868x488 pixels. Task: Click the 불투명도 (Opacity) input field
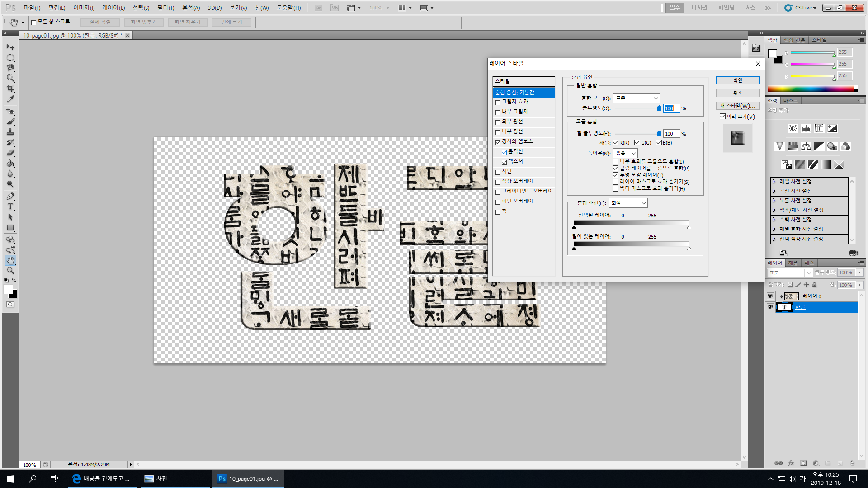(x=671, y=108)
